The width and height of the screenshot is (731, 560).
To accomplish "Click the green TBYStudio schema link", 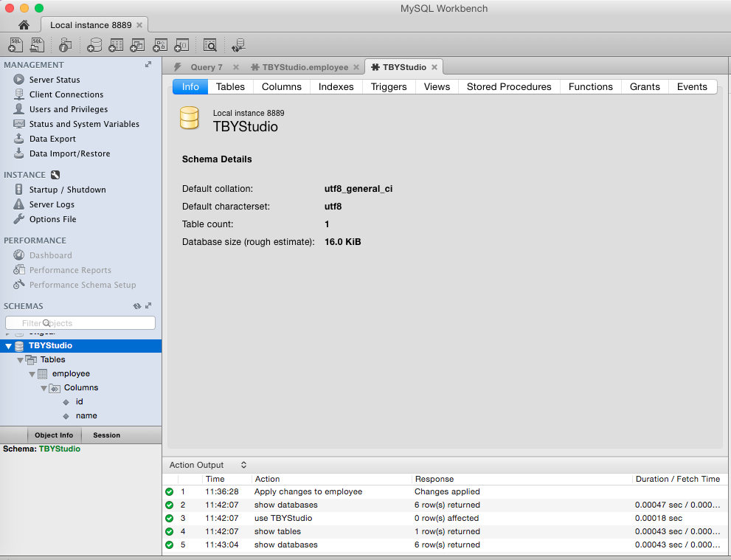I will [x=60, y=449].
